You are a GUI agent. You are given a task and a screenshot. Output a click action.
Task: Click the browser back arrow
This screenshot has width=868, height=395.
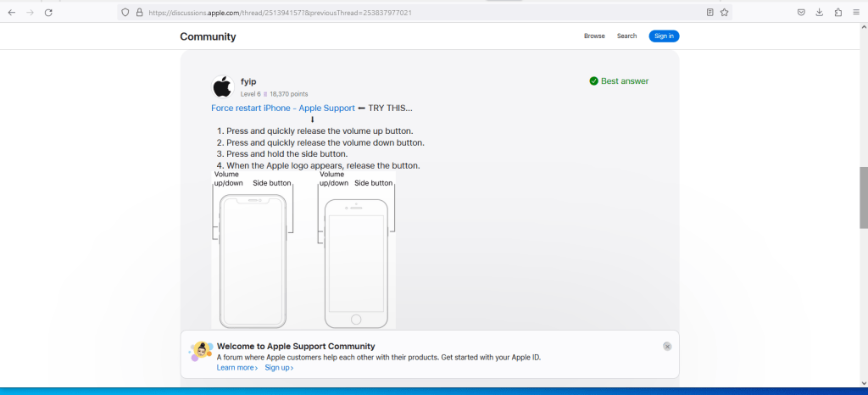click(x=12, y=13)
